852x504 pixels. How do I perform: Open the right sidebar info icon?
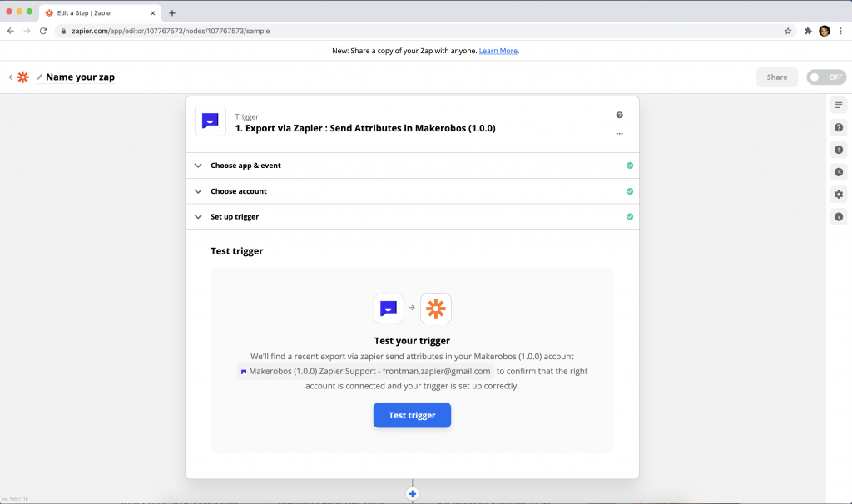pyautogui.click(x=839, y=217)
